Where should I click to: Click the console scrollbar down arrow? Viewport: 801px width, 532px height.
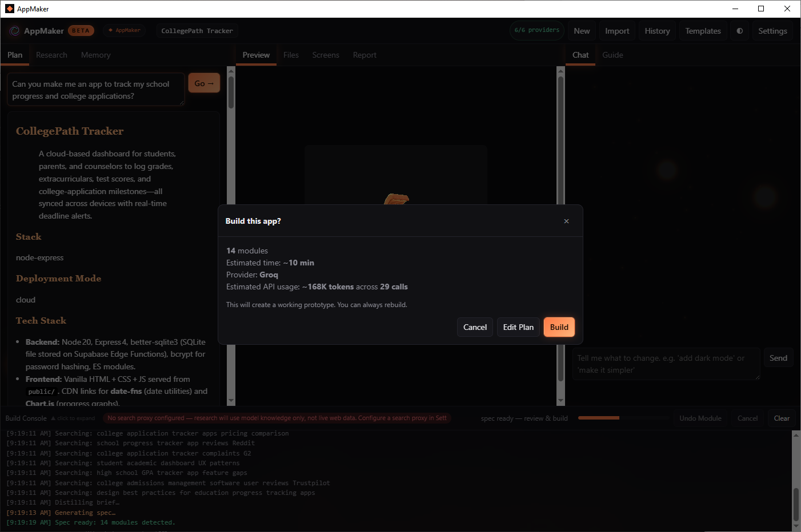point(796,526)
